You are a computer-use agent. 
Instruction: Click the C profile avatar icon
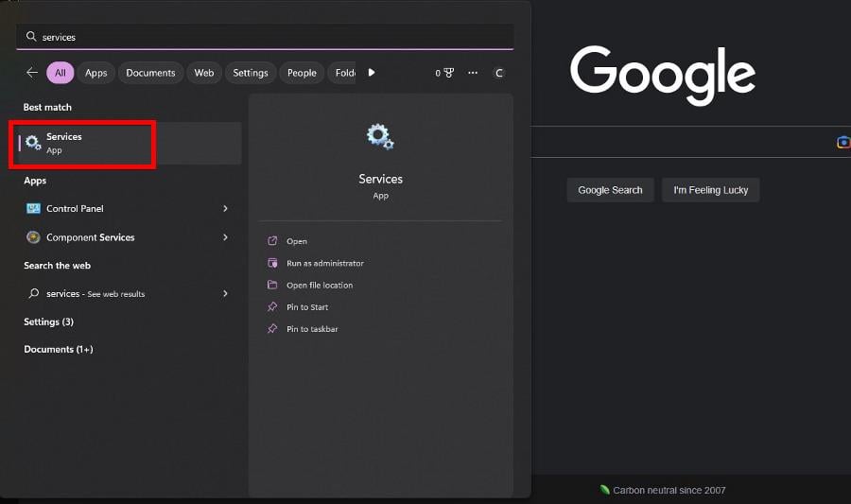(498, 73)
